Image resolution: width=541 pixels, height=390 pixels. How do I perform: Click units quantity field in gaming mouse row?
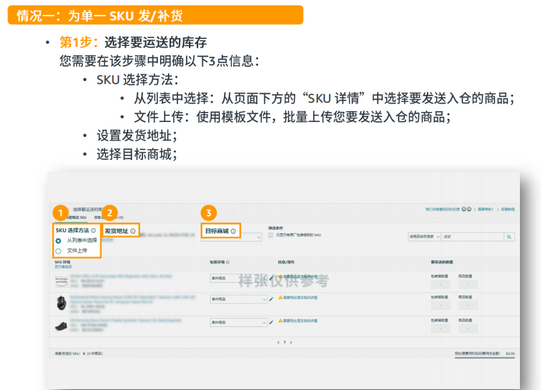pyautogui.click(x=468, y=305)
